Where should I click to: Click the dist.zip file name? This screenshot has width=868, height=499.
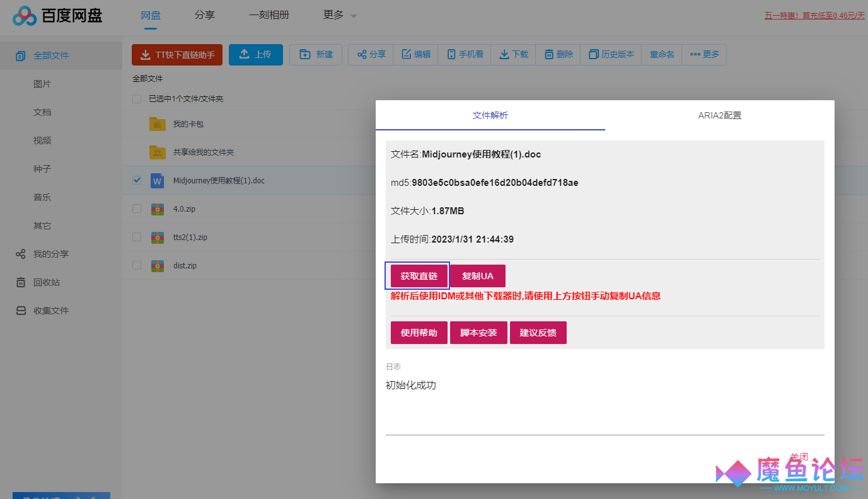[x=185, y=266]
